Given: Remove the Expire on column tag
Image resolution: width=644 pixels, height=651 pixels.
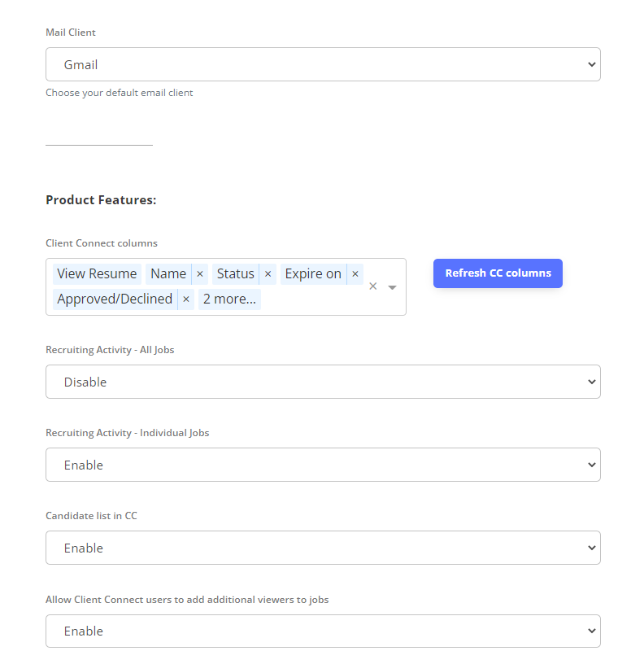Looking at the screenshot, I should (x=355, y=274).
